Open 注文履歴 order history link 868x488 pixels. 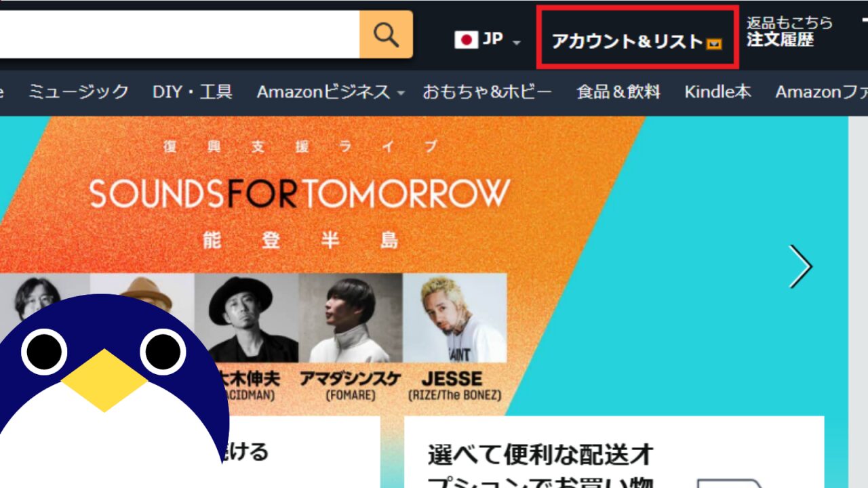780,41
